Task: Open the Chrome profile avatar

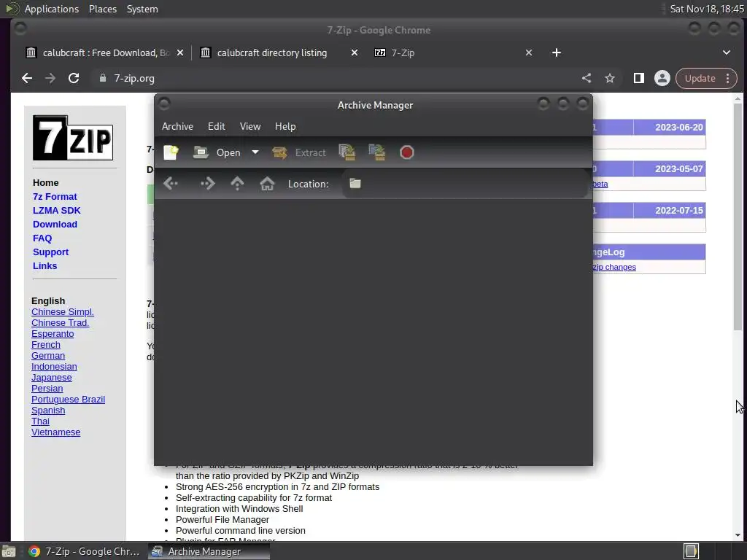Action: [662, 78]
